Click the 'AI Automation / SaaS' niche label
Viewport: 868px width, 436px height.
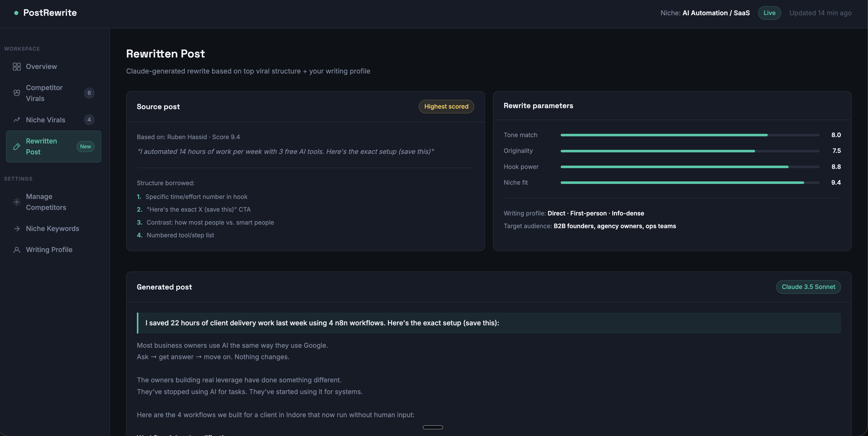click(x=716, y=13)
